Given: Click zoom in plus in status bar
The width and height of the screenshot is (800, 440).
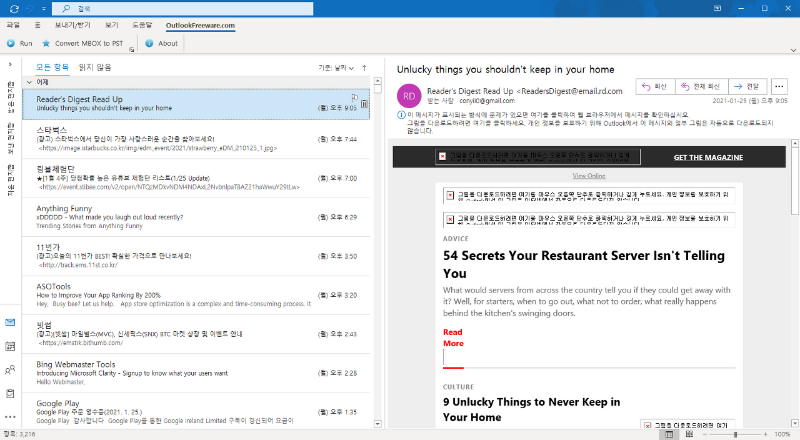Looking at the screenshot, I should pos(765,434).
